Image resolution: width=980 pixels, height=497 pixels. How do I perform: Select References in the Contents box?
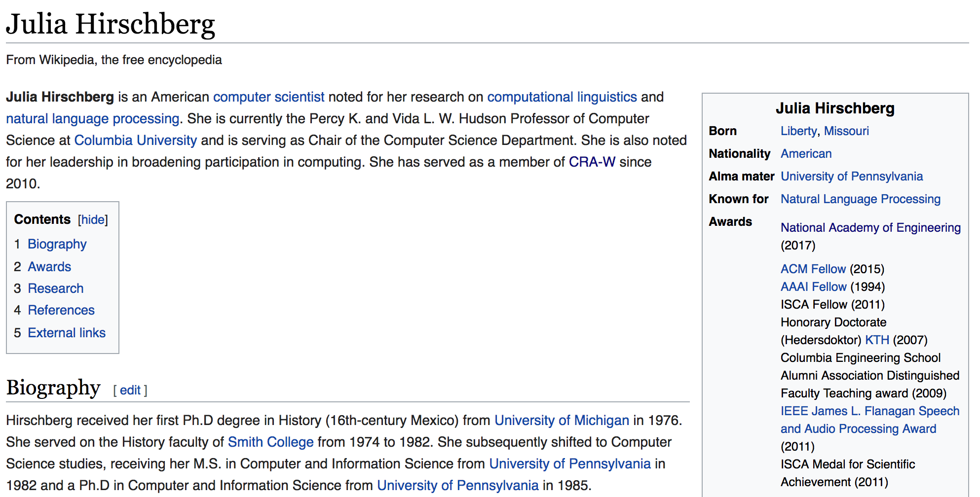[61, 310]
